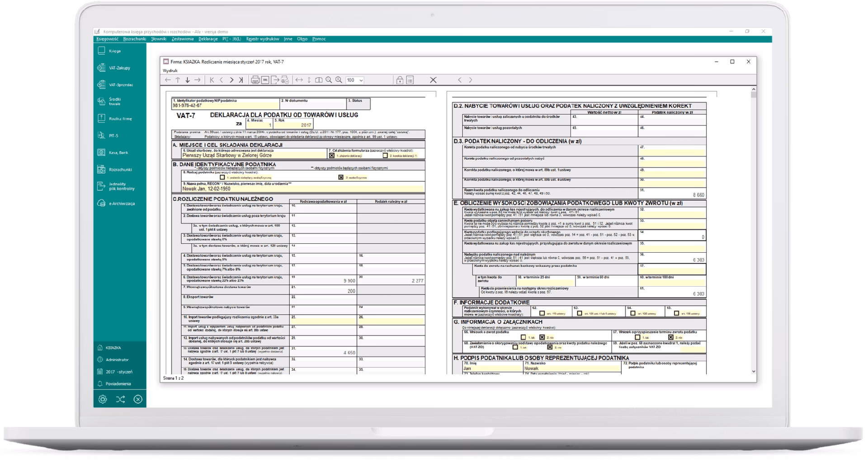Tick the 'korekta deklaracji' checkbox

tap(385, 156)
